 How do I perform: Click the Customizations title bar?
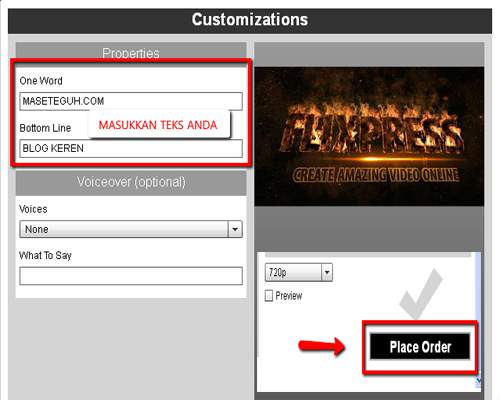250,20
